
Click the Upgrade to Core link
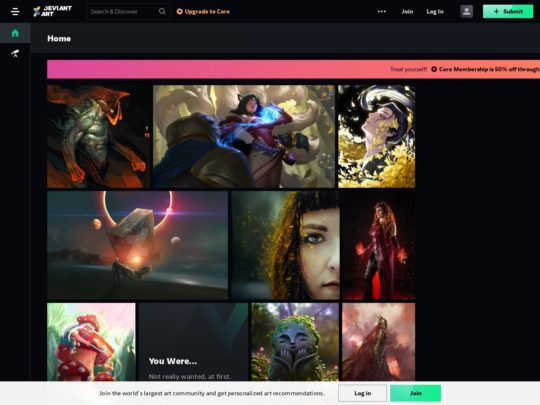pyautogui.click(x=203, y=11)
